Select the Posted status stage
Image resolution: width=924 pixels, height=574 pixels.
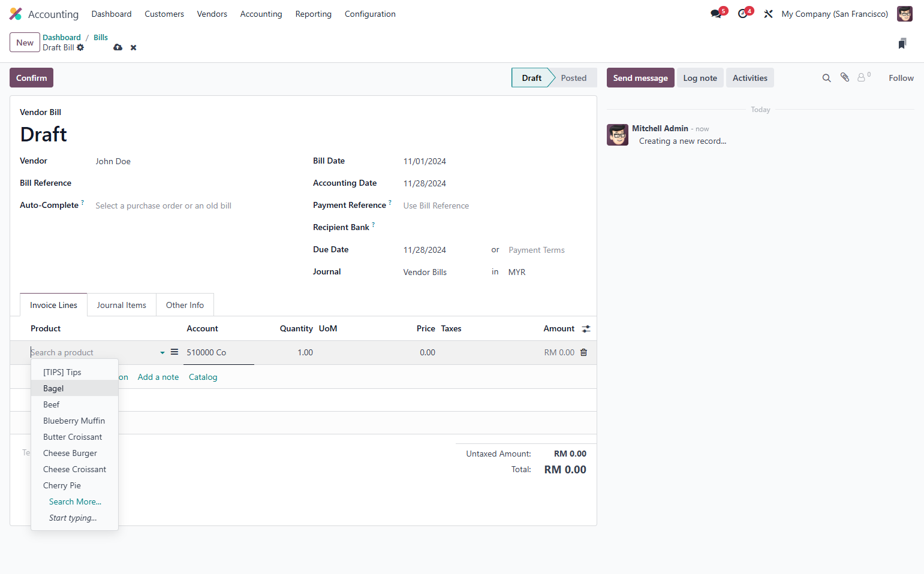click(x=574, y=78)
